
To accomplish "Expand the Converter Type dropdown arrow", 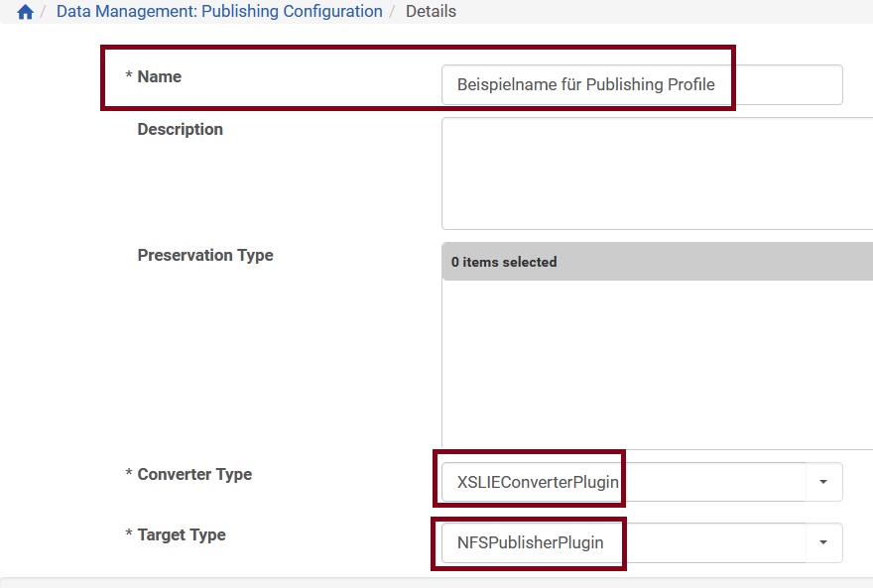I will [x=823, y=482].
